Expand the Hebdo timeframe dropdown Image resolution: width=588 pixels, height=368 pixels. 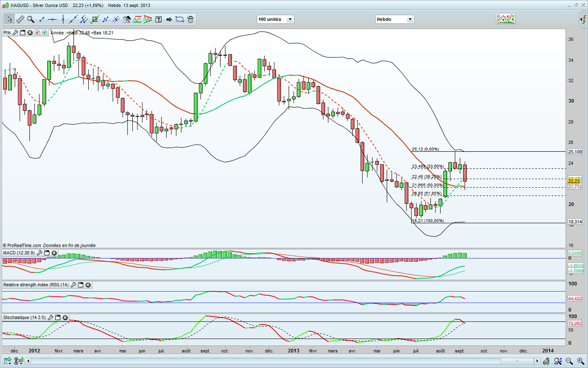click(410, 19)
